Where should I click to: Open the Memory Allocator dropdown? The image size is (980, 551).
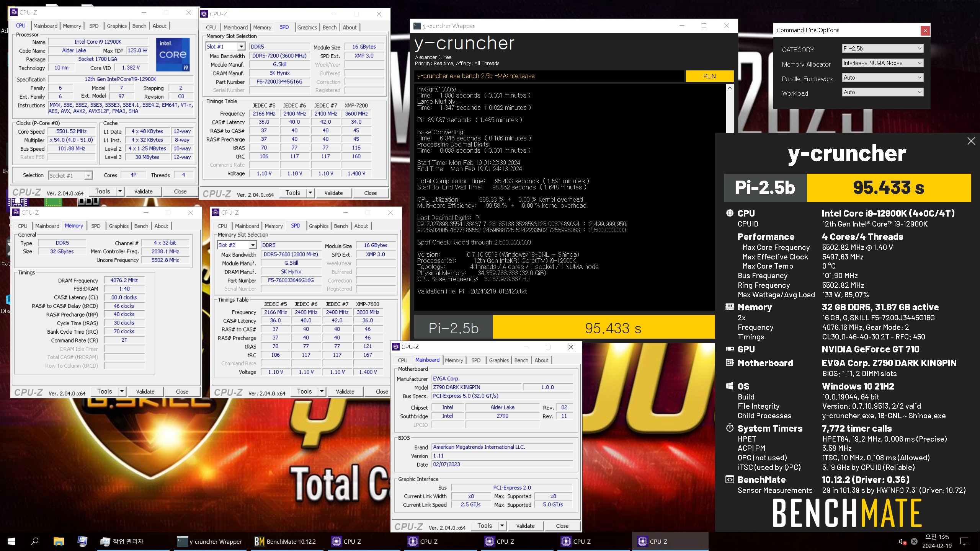click(x=883, y=63)
